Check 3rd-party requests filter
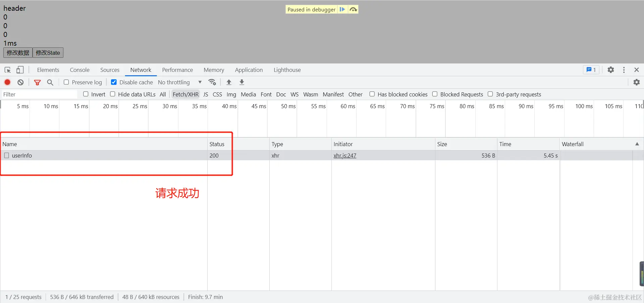644x303 pixels. pyautogui.click(x=490, y=94)
